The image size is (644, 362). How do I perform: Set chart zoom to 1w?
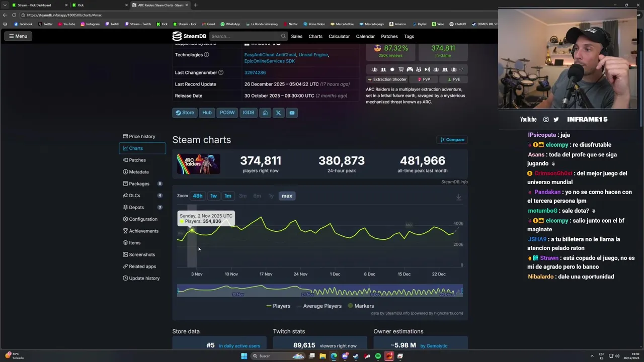coord(213,196)
